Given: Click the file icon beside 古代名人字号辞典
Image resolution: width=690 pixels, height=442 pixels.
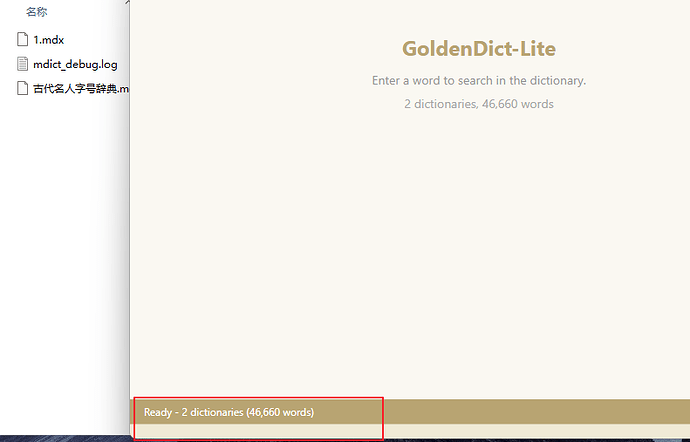Looking at the screenshot, I should tap(22, 88).
